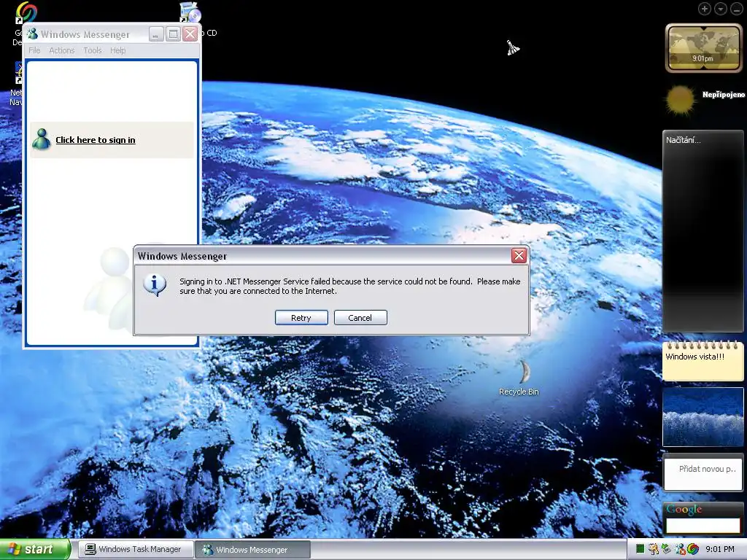Click the Google search box gadget
The width and height of the screenshot is (747, 560).
(x=703, y=526)
